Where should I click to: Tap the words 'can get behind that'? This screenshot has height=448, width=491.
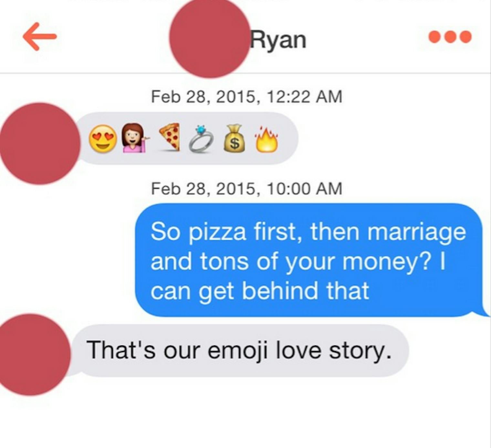[x=260, y=291]
